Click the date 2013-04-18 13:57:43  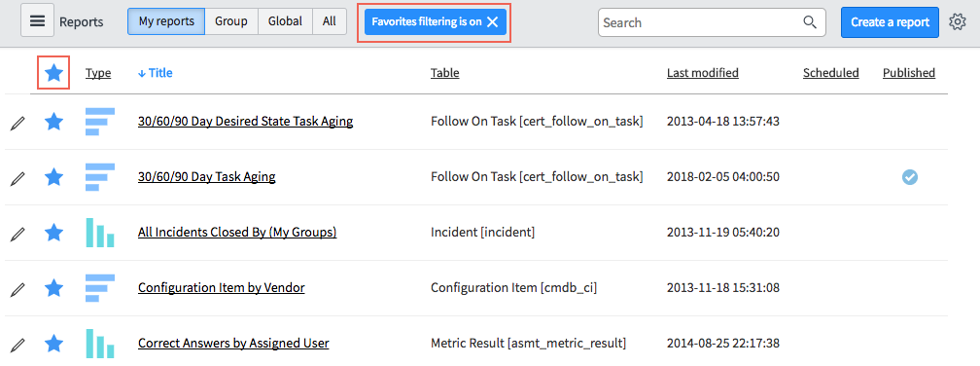point(723,122)
